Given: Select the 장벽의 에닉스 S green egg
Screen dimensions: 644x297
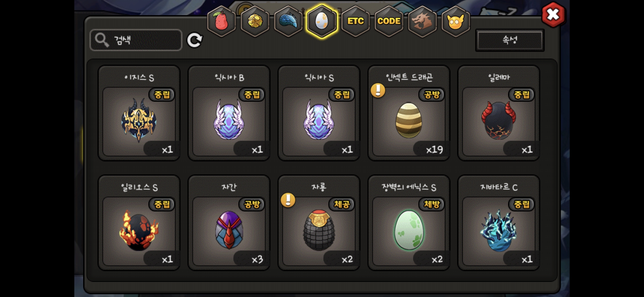Looking at the screenshot, I should (x=409, y=223).
